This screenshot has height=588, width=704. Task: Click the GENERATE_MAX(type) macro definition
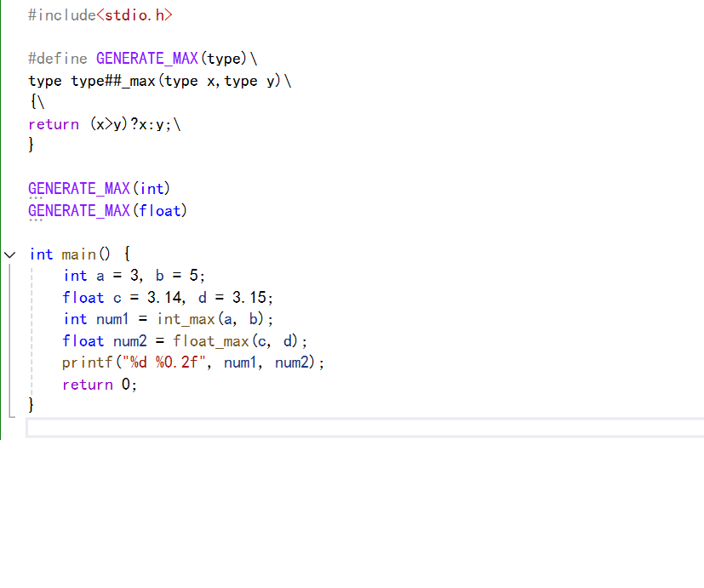142,59
